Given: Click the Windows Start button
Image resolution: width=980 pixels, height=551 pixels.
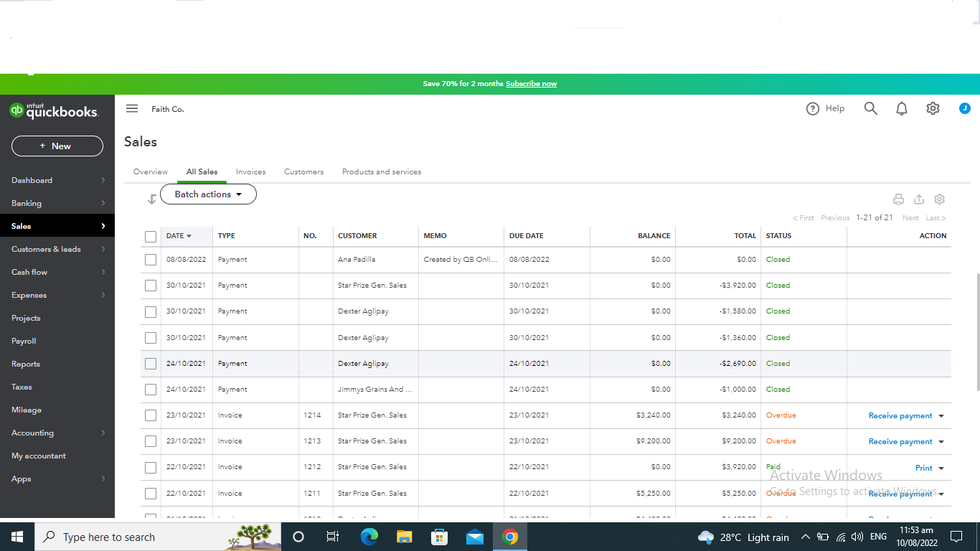Looking at the screenshot, I should tap(17, 537).
